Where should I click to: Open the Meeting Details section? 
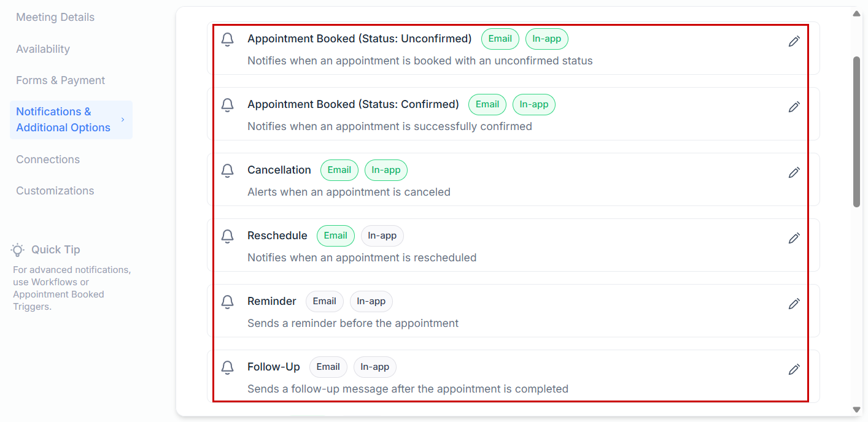[55, 17]
